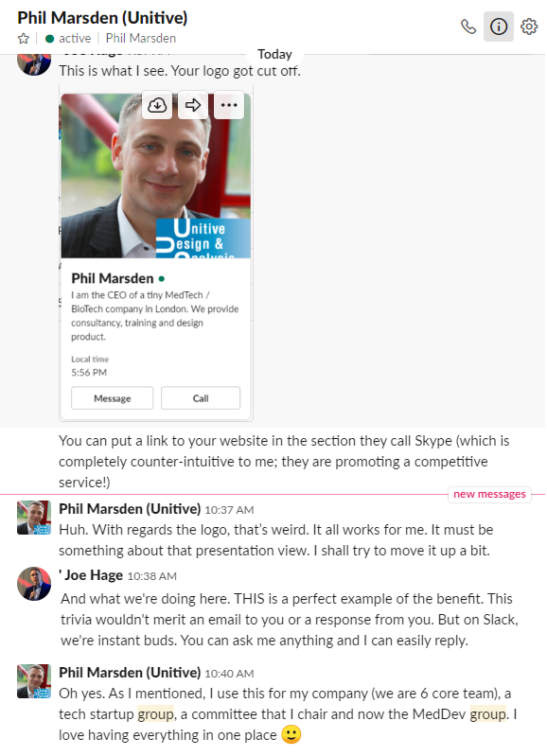The width and height of the screenshot is (547, 756).
Task: Click Phil Marsden's avatar at 10:40 AM
Action: coord(34,681)
